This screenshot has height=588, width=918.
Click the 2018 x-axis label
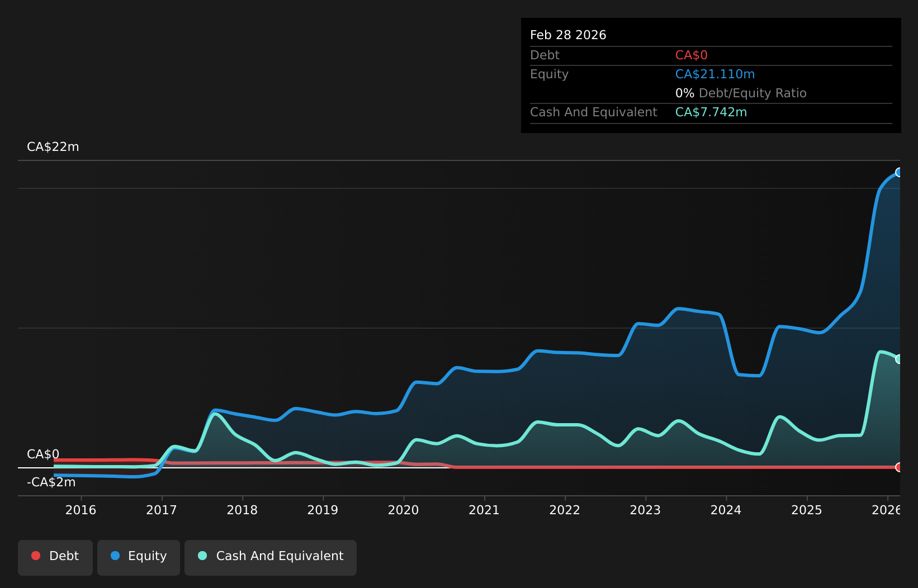(242, 510)
